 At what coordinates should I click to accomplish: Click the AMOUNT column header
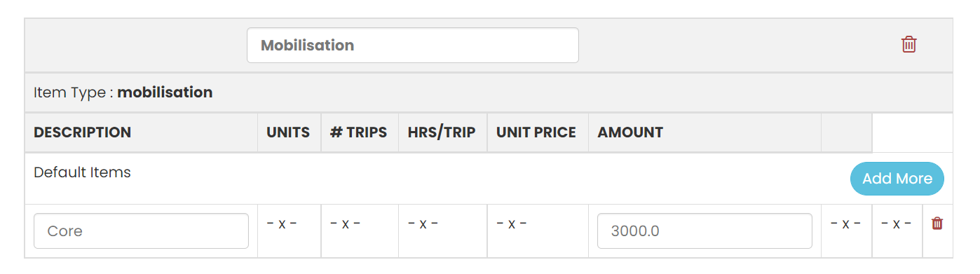[630, 132]
